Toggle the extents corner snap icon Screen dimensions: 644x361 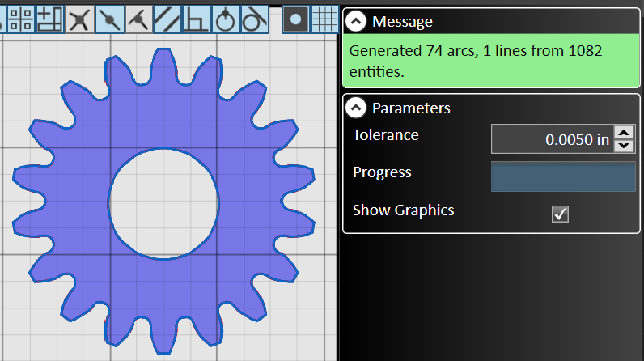pos(50,19)
